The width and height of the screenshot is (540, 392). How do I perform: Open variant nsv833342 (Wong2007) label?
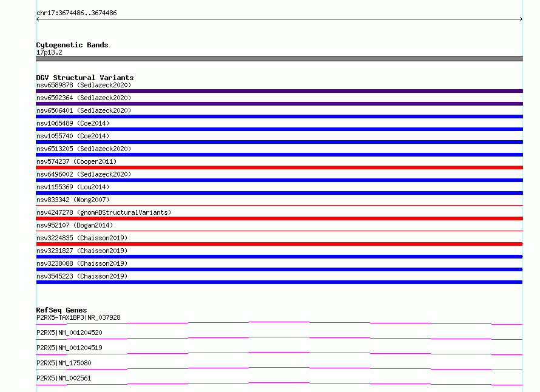pos(73,200)
